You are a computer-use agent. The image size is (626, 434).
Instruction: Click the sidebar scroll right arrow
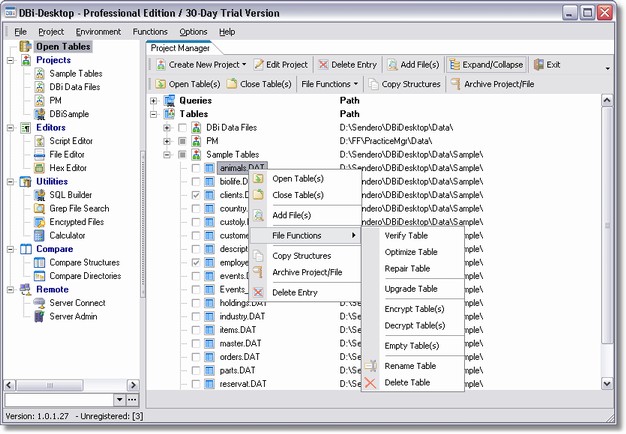(133, 385)
